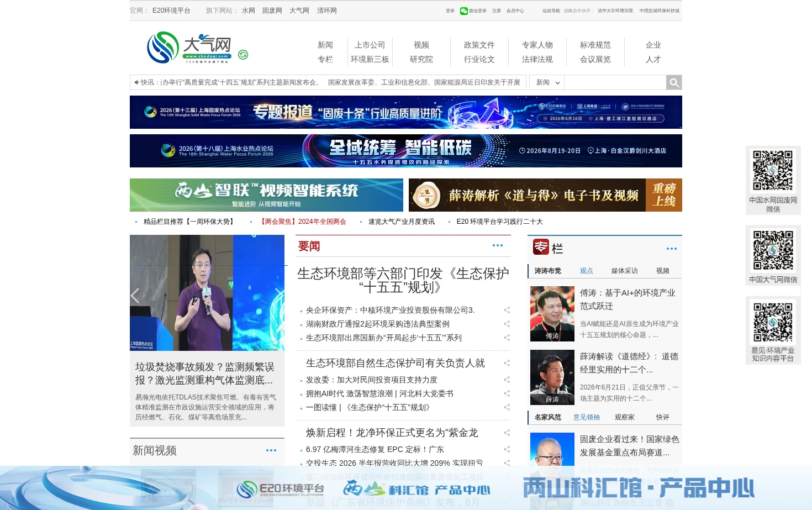This screenshot has width=812, height=510.
Task: Click the 注册 link in the top bar
Action: (497, 10)
